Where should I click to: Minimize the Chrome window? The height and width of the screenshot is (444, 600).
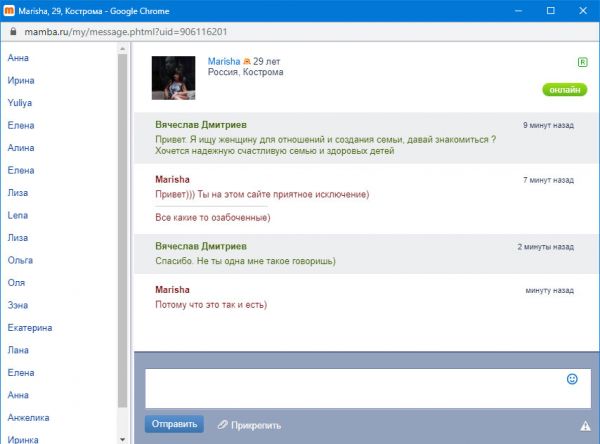tap(518, 11)
